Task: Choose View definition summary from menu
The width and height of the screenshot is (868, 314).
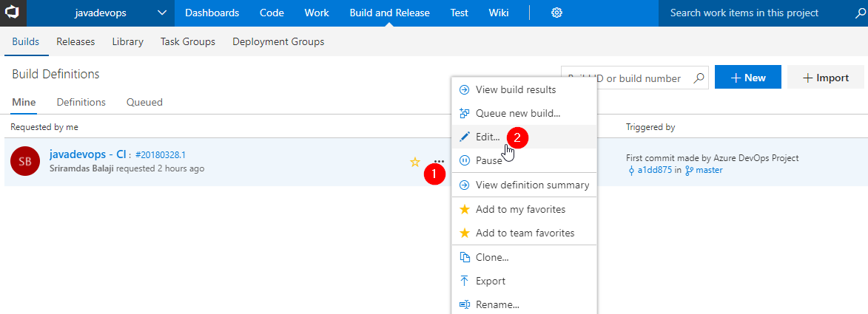Action: (524, 185)
